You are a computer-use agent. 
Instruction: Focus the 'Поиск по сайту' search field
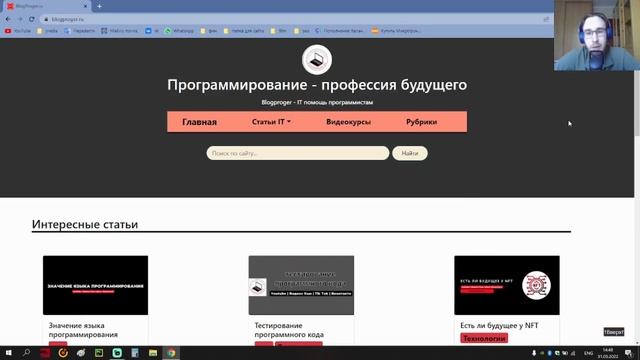298,153
